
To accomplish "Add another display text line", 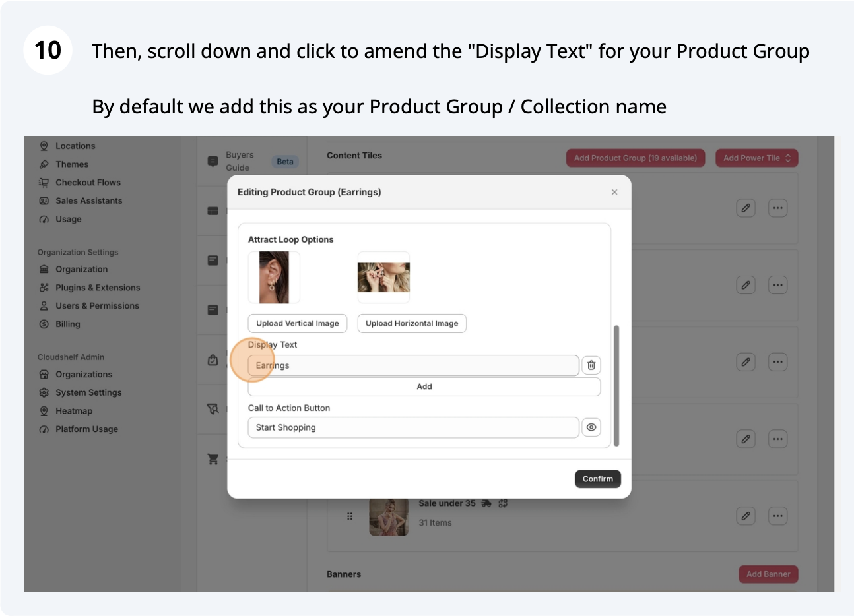I will (x=424, y=386).
